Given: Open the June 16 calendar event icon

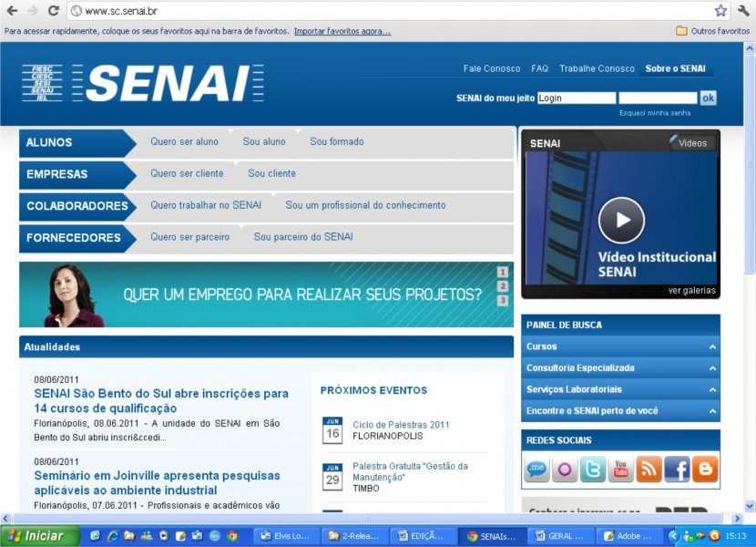Looking at the screenshot, I should [332, 430].
